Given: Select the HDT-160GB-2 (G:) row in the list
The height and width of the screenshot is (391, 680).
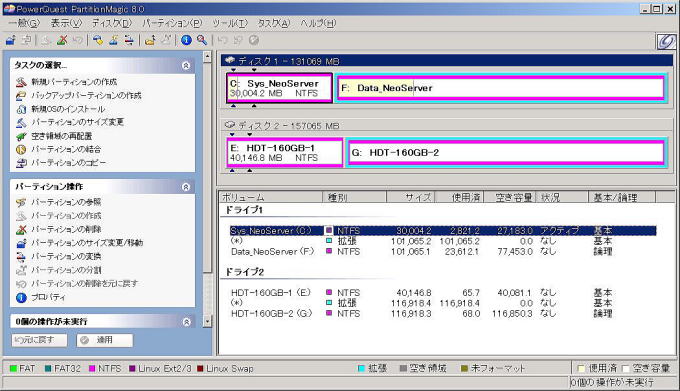Looking at the screenshot, I should tap(443, 313).
